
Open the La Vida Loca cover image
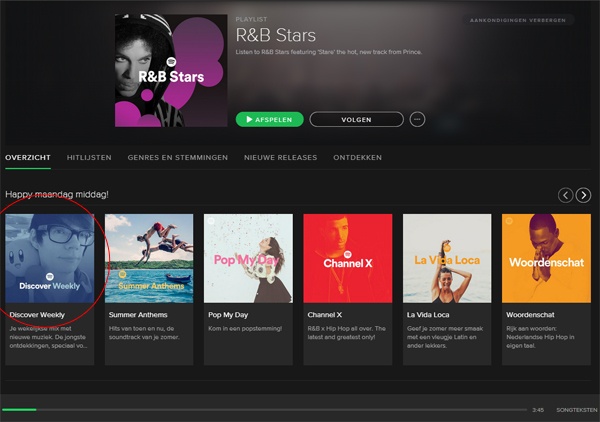(x=447, y=258)
